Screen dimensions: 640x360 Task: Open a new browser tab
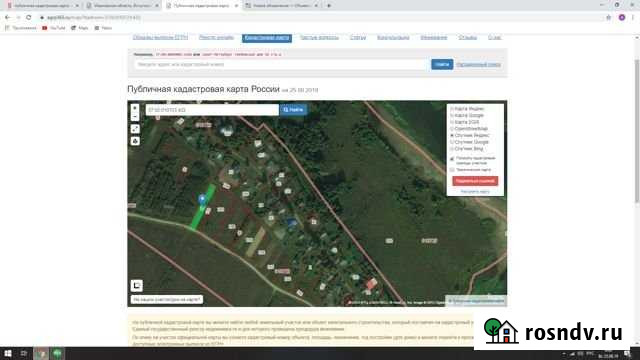(x=329, y=6)
